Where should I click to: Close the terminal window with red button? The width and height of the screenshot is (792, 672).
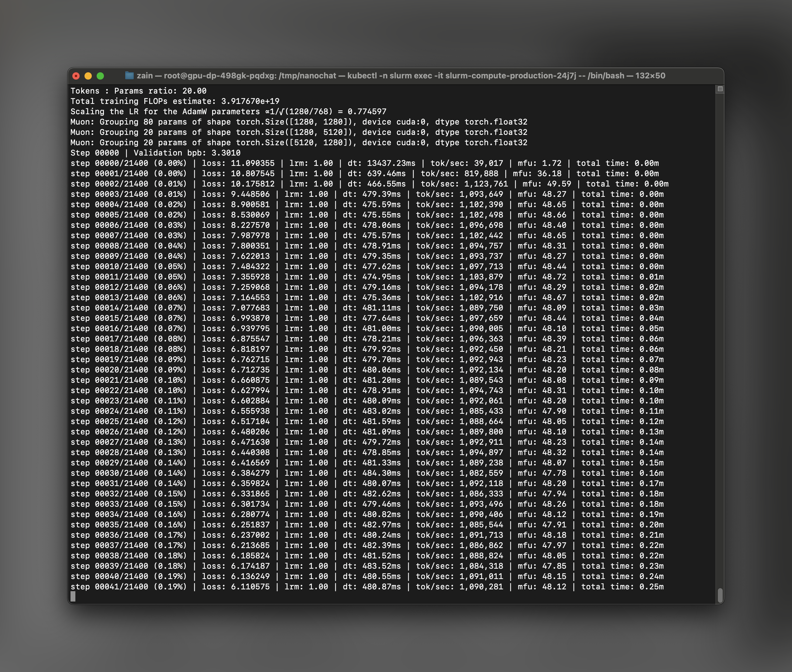(76, 76)
